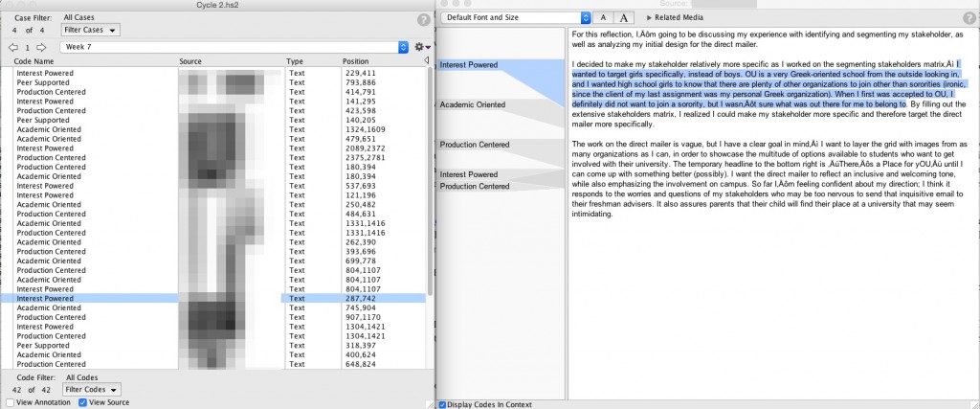Screen dimensions: 980x409
Task: Select the lower Production Centered margin code
Action: click(x=475, y=187)
